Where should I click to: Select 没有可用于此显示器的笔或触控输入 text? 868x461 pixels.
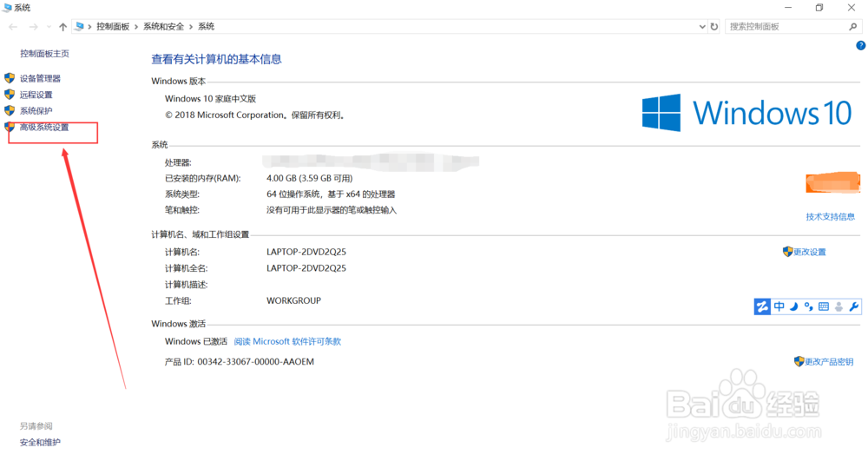pyautogui.click(x=332, y=210)
